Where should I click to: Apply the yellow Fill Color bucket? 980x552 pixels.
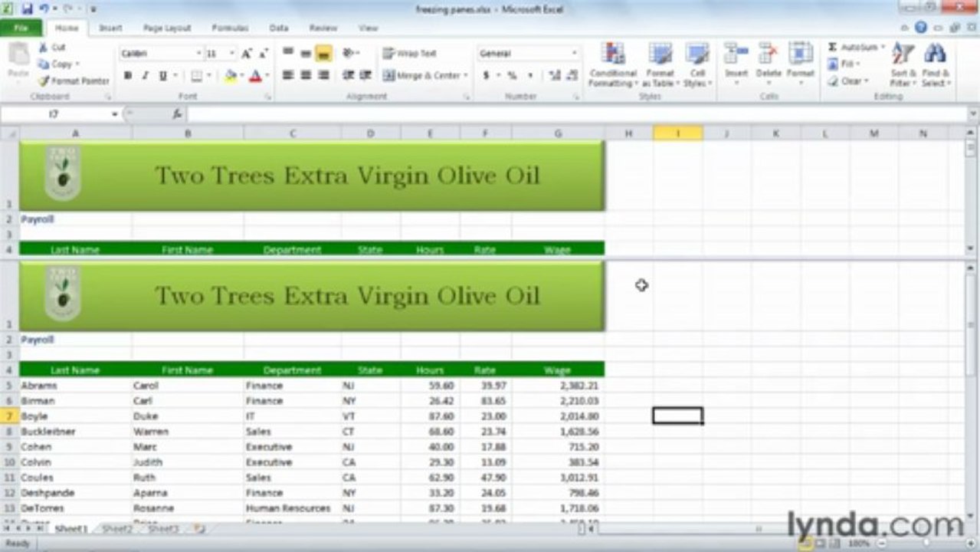pos(230,76)
